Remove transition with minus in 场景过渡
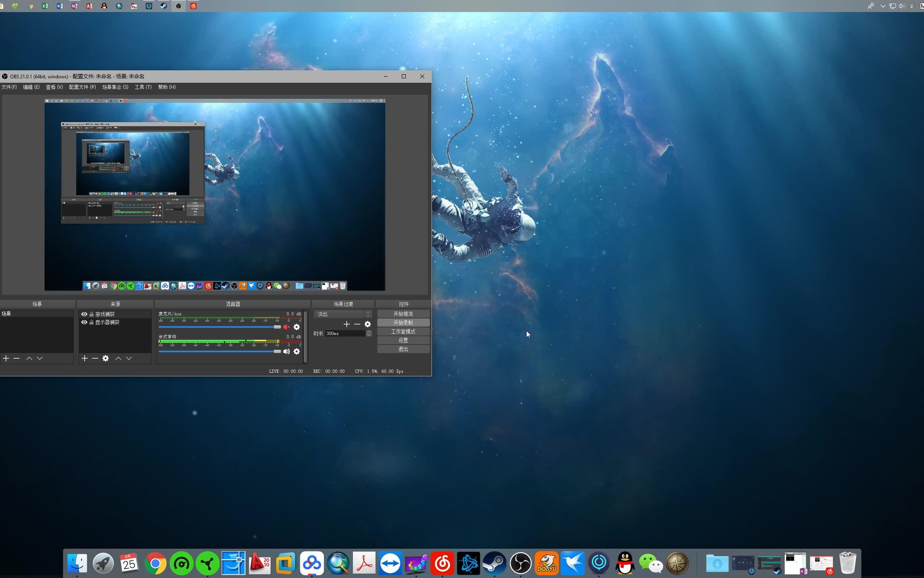This screenshot has width=924, height=578. click(x=357, y=324)
